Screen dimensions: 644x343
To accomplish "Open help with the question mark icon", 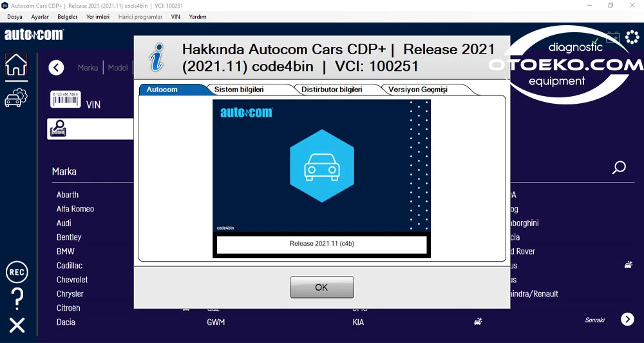I will [17, 299].
